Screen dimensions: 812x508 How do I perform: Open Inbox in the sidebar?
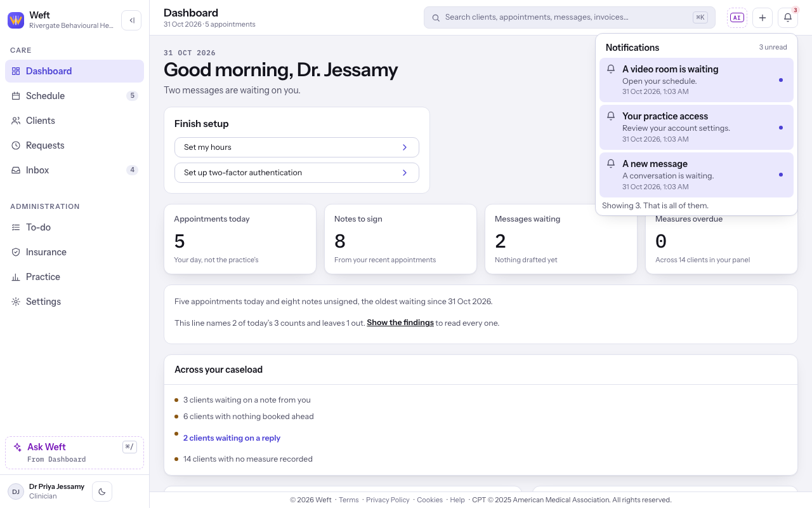(75, 170)
